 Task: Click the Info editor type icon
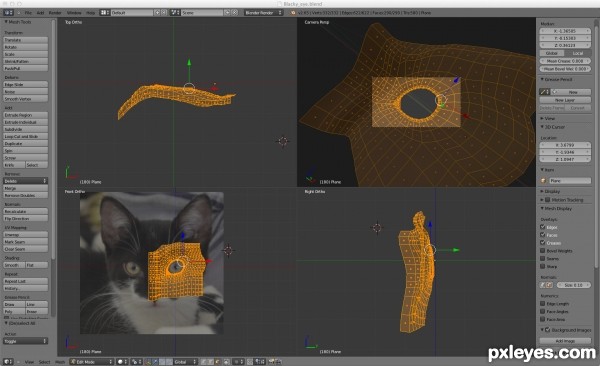click(8, 13)
